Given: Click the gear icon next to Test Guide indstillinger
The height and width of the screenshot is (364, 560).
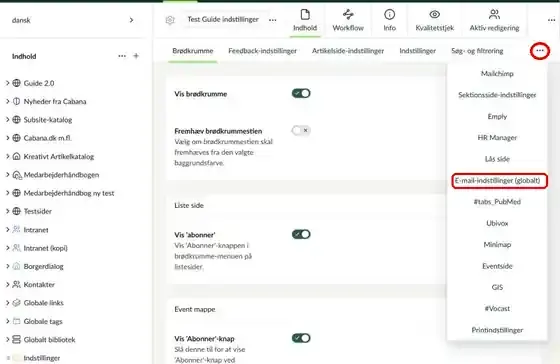Looking at the screenshot, I should [170, 20].
